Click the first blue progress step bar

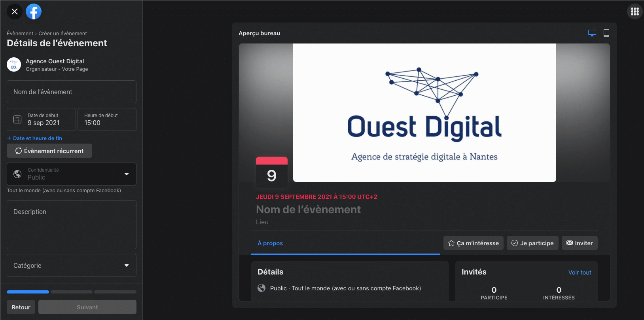tap(28, 292)
